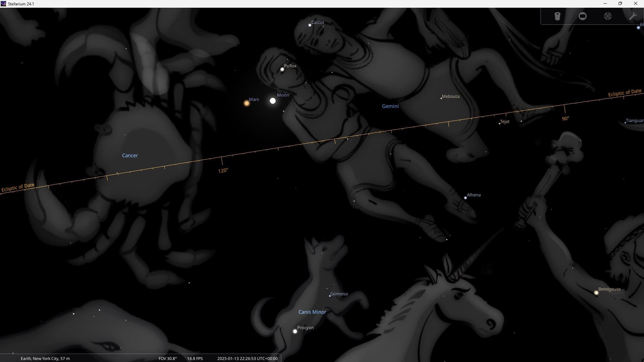Open Oculars configuration wrench icon
The height and width of the screenshot is (362, 644).
click(633, 16)
